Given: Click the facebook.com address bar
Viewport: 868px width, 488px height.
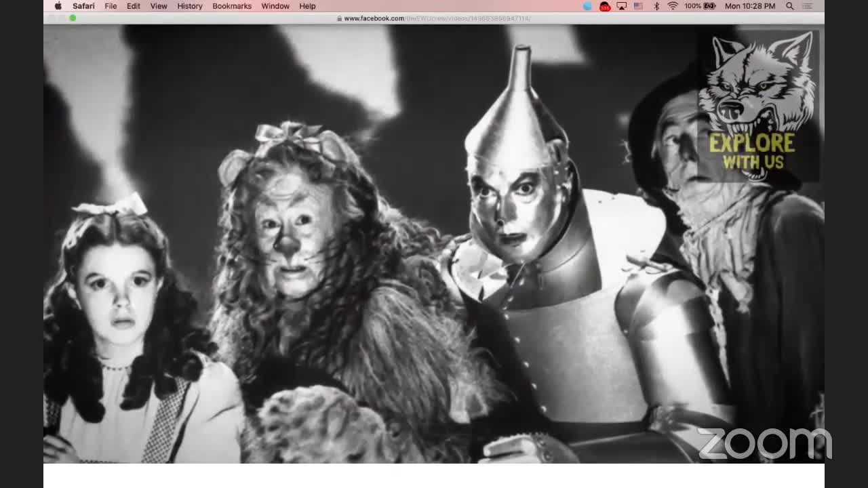Looking at the screenshot, I should pyautogui.click(x=434, y=18).
